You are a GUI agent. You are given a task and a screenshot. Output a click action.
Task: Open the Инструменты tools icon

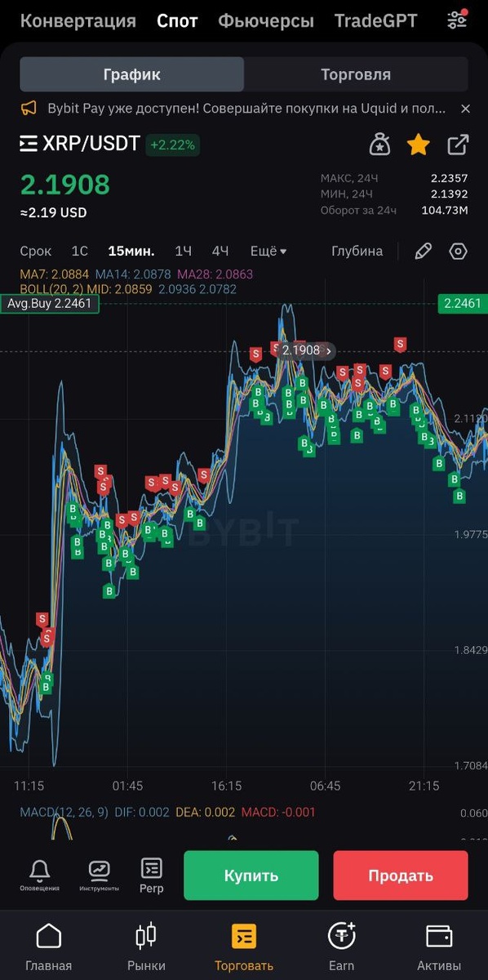[x=100, y=875]
